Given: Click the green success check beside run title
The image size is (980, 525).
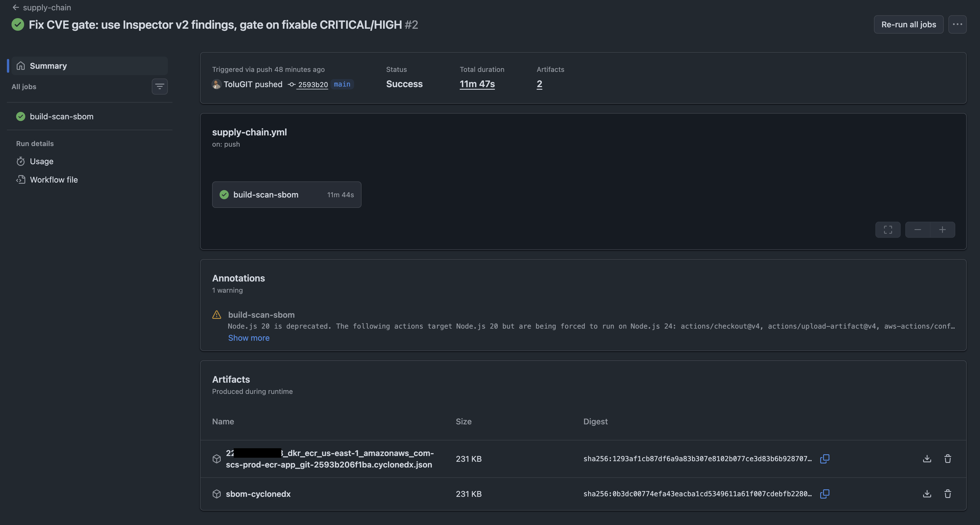Looking at the screenshot, I should click(18, 24).
